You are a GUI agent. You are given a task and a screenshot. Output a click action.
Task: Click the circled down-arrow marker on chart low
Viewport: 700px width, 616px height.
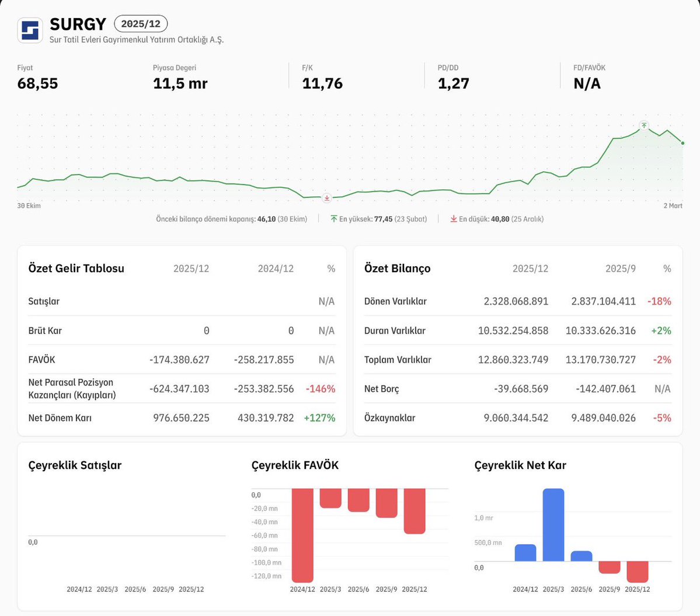click(x=326, y=198)
